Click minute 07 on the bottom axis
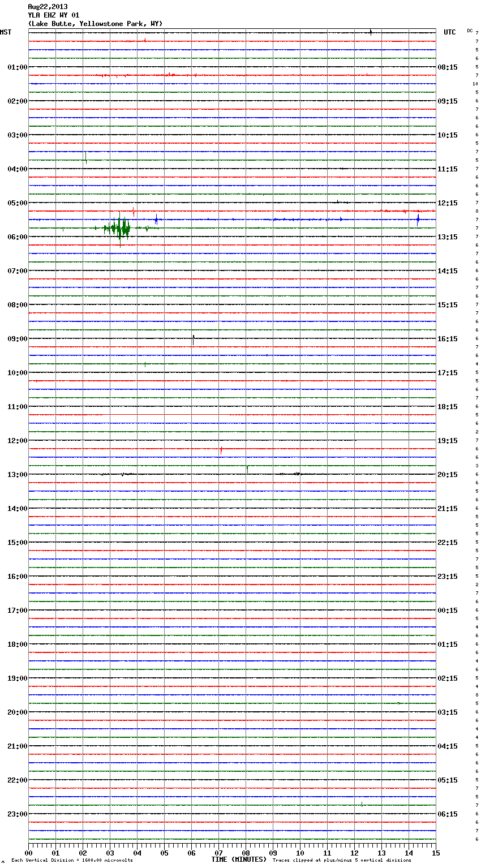The width and height of the screenshot is (481, 868). (x=218, y=853)
